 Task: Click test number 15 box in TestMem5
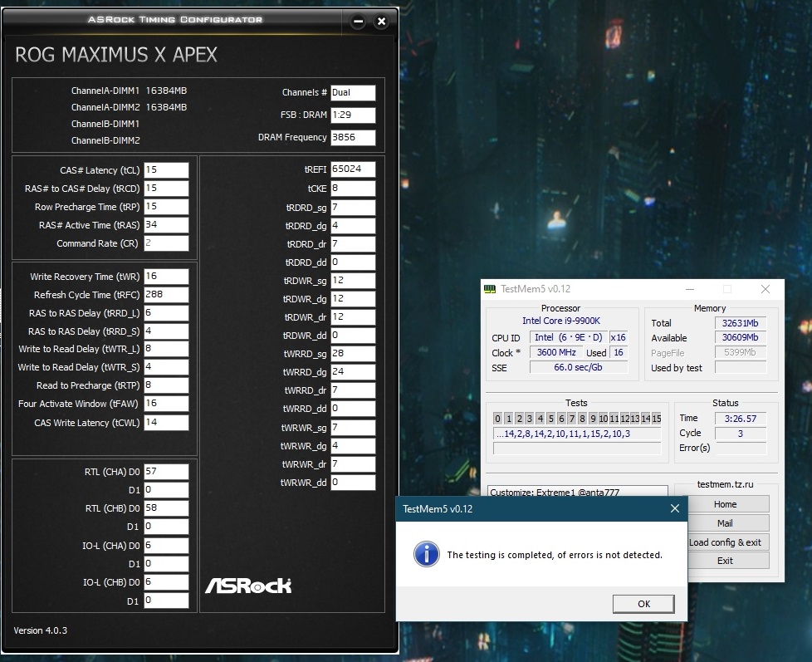click(x=656, y=418)
